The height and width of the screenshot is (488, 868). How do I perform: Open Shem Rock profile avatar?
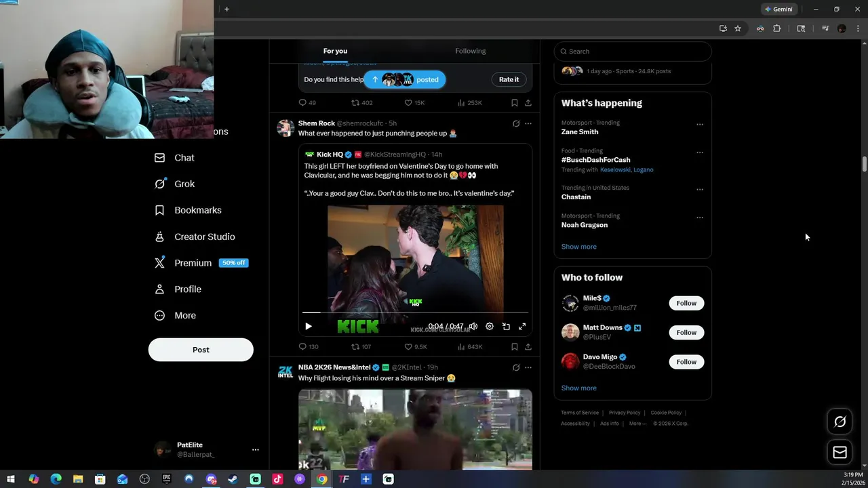tap(285, 128)
